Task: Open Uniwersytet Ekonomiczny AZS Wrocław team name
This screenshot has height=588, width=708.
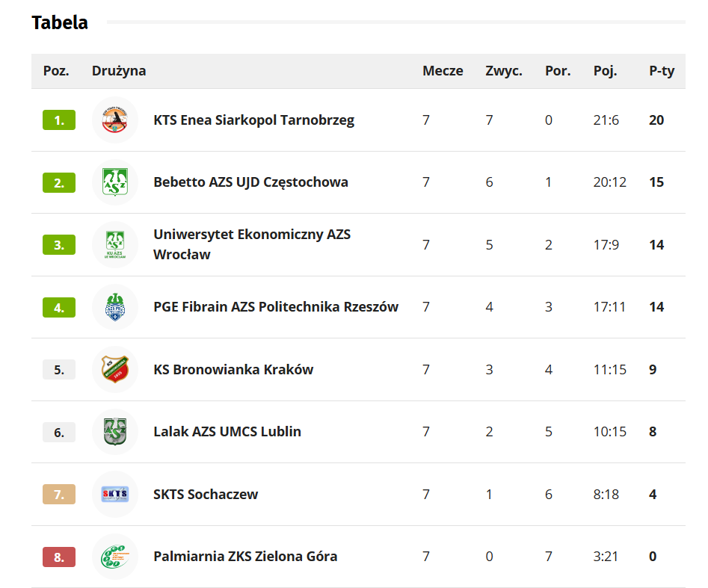Action: pyautogui.click(x=252, y=244)
